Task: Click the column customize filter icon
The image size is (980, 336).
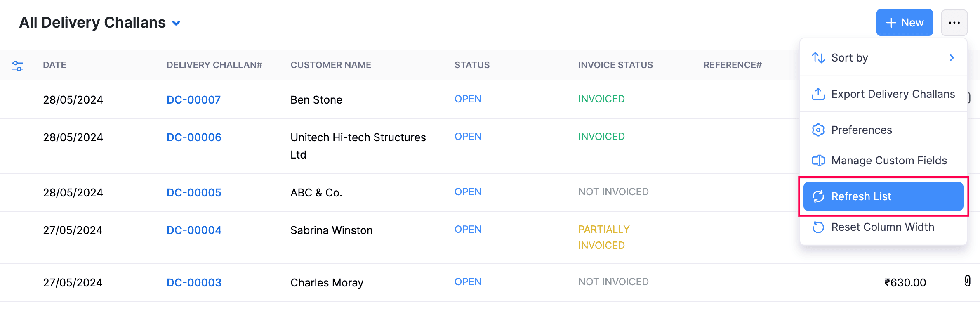Action: pyautogui.click(x=17, y=66)
